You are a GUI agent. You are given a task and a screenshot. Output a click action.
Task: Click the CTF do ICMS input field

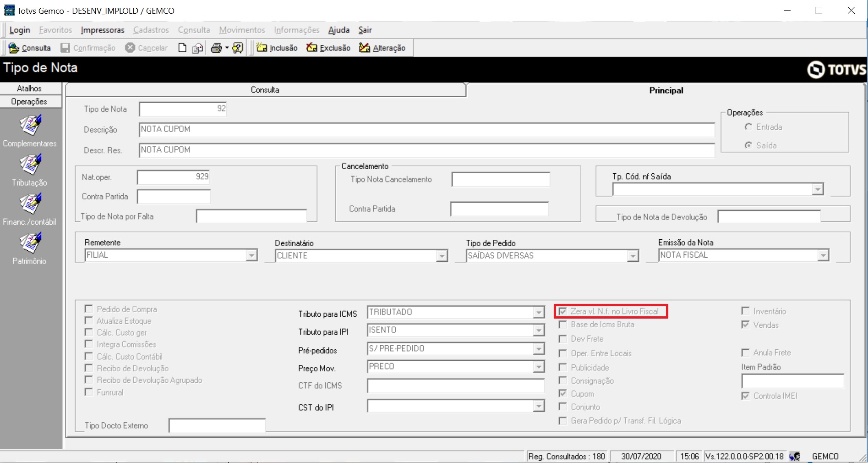[x=456, y=386]
